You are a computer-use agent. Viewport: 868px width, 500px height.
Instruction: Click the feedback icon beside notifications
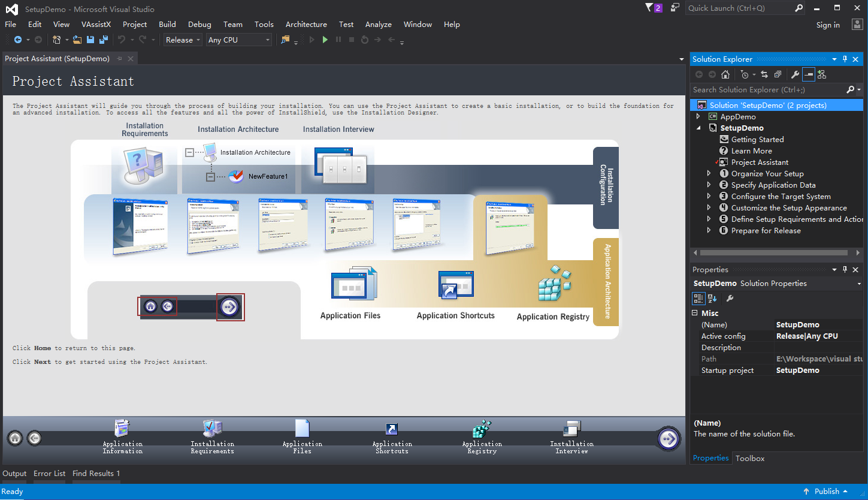(675, 8)
